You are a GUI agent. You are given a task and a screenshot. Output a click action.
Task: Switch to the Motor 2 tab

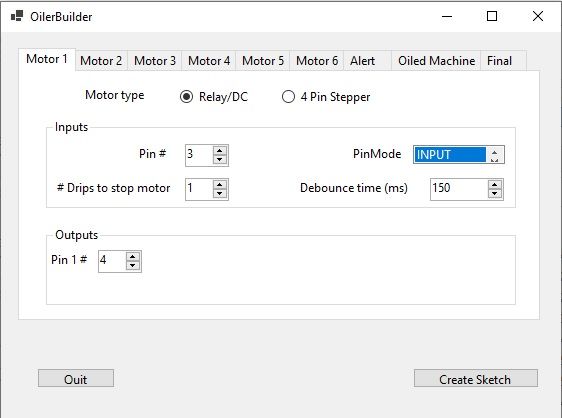[x=101, y=61]
